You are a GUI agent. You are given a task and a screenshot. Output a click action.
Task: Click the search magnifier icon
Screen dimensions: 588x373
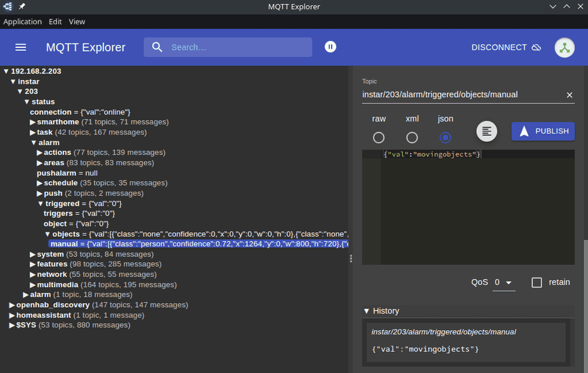(x=157, y=47)
